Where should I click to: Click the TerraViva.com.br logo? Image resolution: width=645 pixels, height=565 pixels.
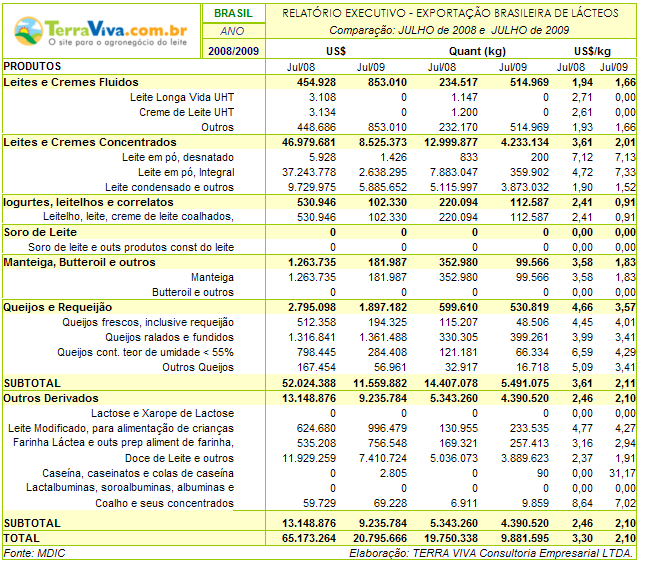[100, 31]
